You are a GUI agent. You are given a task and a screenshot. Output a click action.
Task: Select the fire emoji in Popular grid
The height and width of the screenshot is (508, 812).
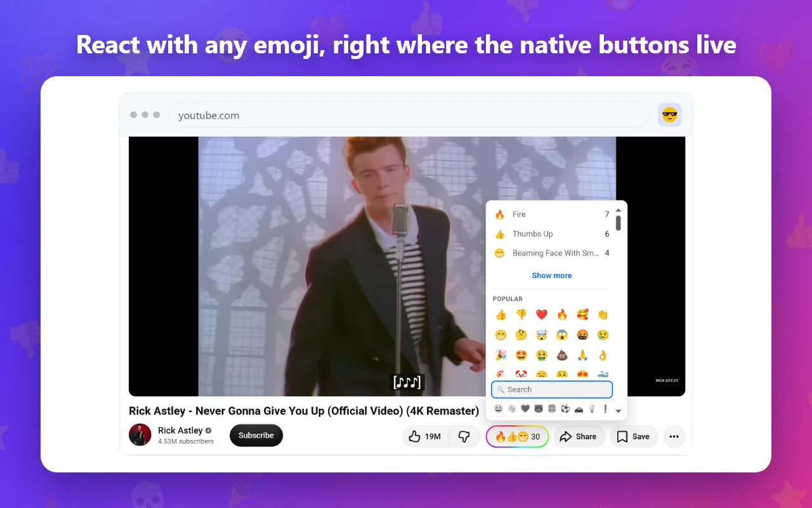[x=562, y=314]
